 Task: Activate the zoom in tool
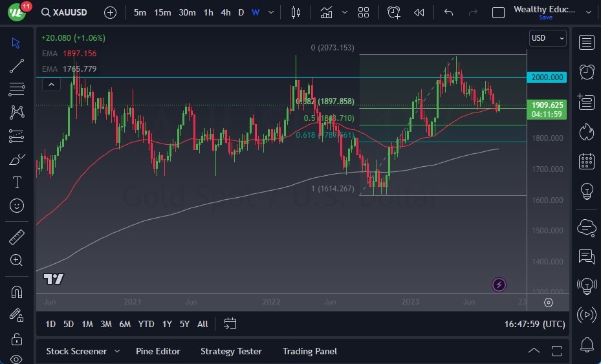tap(16, 260)
